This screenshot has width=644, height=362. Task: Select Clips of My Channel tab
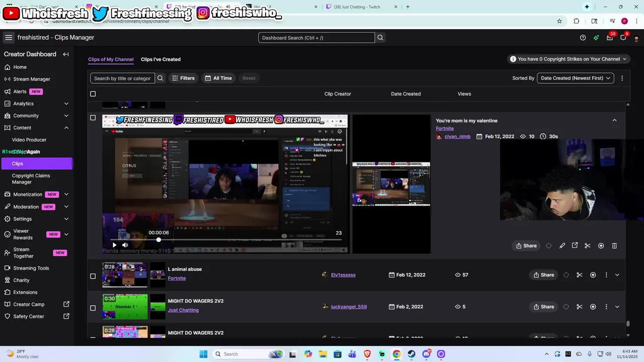[x=111, y=59]
